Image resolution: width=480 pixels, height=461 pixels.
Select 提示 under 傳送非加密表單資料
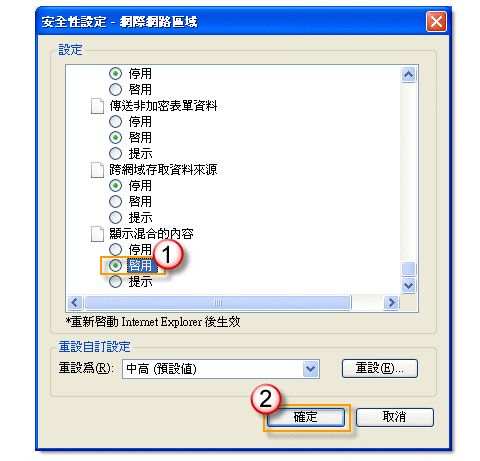tap(115, 154)
